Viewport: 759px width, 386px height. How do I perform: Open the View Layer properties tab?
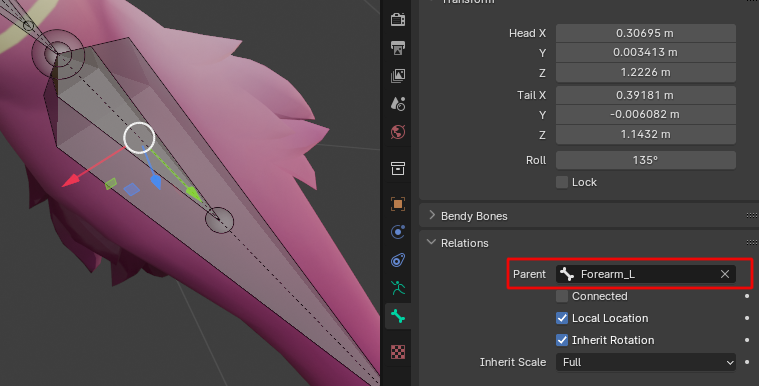397,76
